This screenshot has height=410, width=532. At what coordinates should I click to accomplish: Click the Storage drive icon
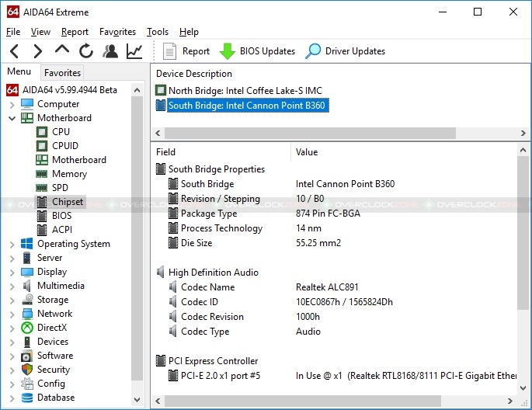27,300
